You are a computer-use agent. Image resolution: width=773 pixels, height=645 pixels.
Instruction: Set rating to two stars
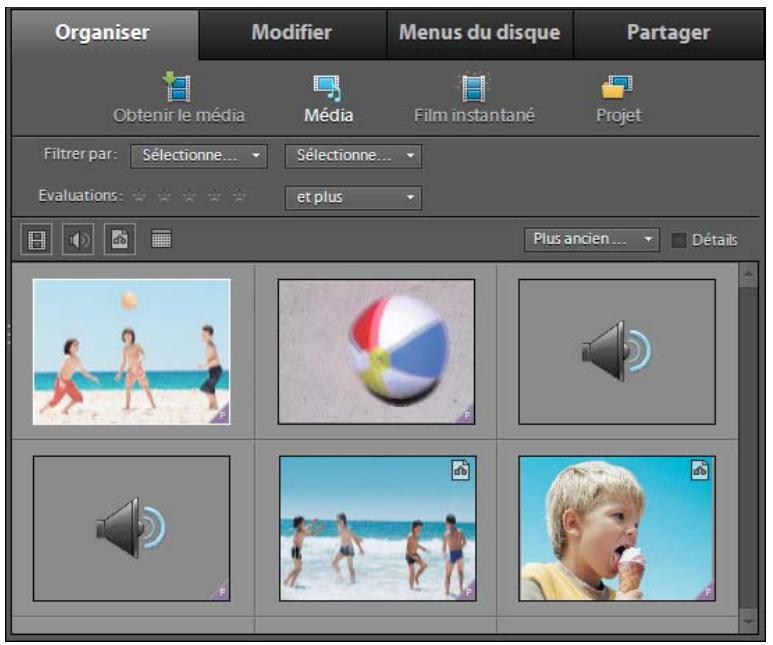(164, 197)
